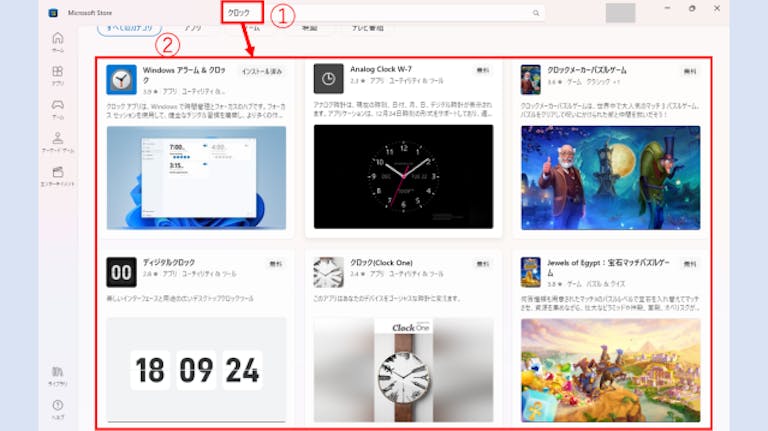Screen dimensions: 768x431
Task: Open the Apps section in the sidebar
Action: pyautogui.click(x=58, y=75)
